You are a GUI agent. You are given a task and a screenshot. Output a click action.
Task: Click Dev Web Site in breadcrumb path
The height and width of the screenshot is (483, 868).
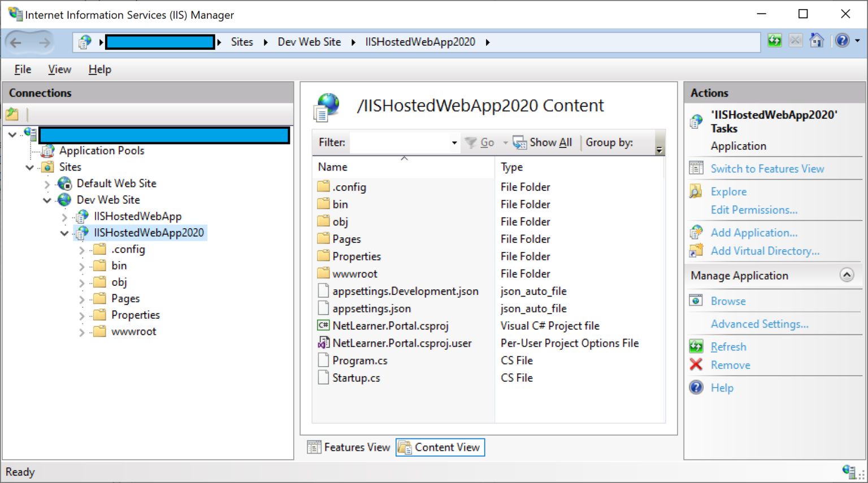point(309,42)
